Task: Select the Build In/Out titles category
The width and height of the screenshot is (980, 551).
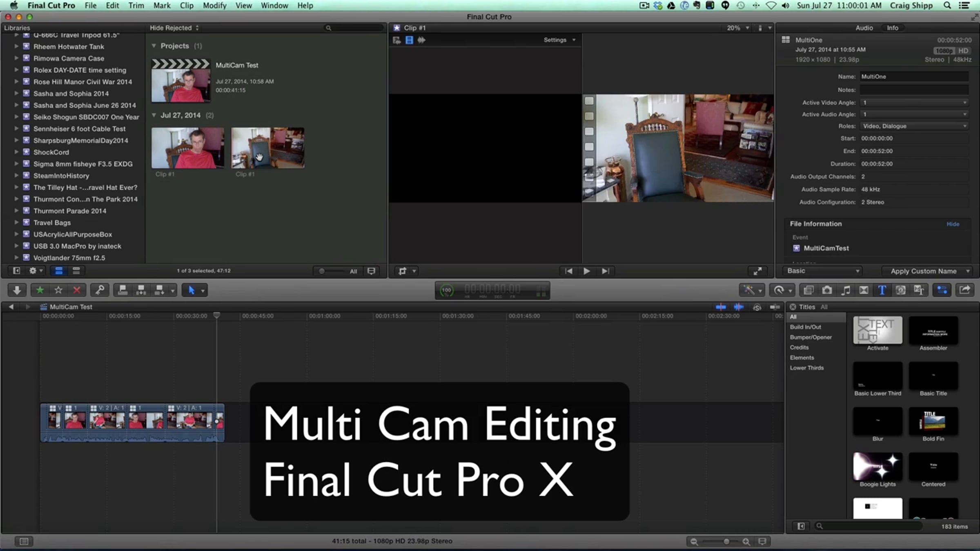Action: click(805, 327)
